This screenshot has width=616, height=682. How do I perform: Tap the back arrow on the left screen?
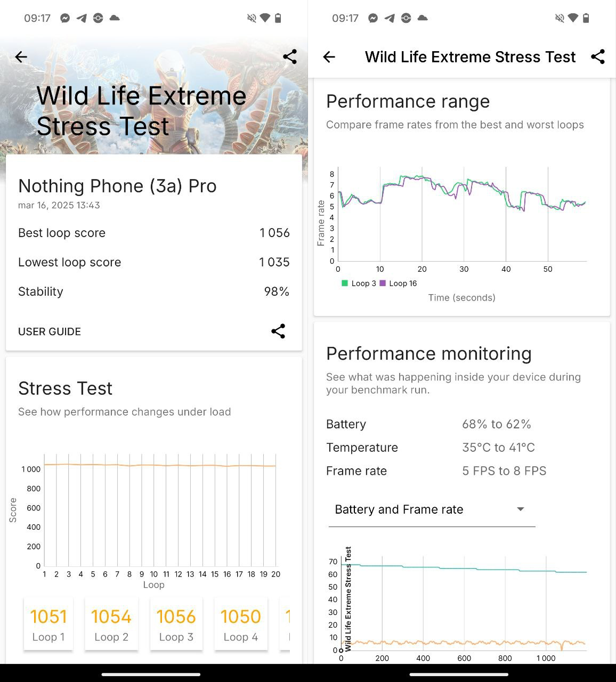click(x=21, y=57)
